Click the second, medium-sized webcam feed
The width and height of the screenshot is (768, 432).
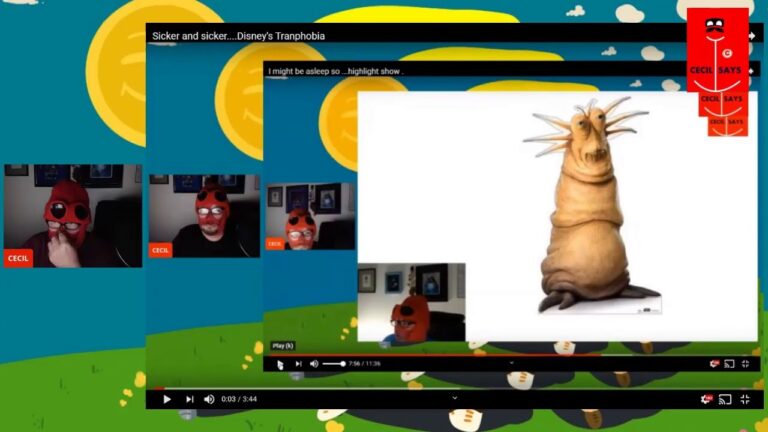click(x=204, y=216)
